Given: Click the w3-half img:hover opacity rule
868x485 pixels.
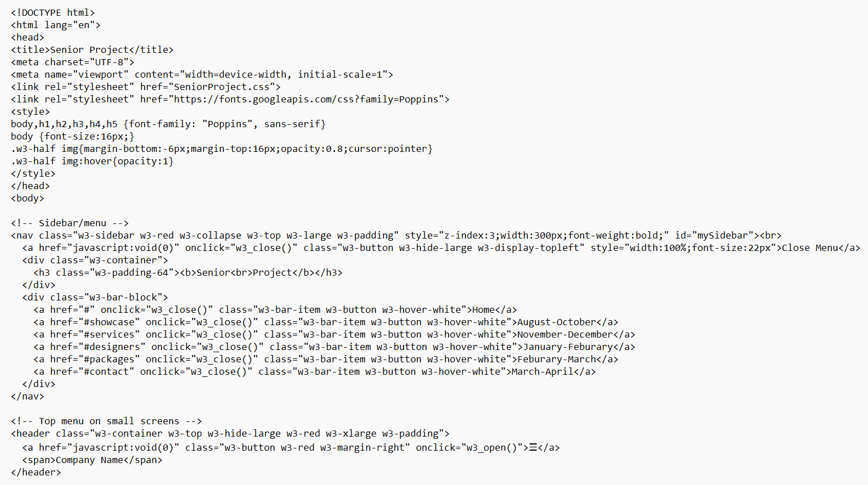Looking at the screenshot, I should (x=92, y=161).
